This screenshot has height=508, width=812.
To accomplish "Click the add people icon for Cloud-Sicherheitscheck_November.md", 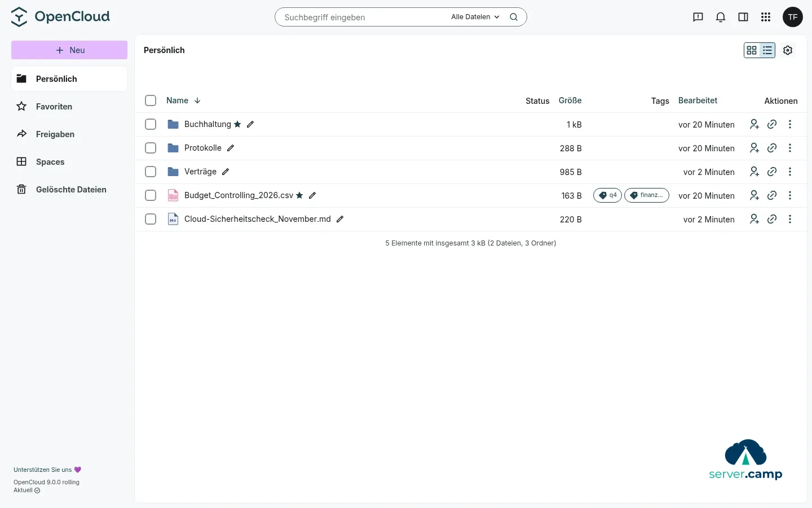I will pos(754,219).
